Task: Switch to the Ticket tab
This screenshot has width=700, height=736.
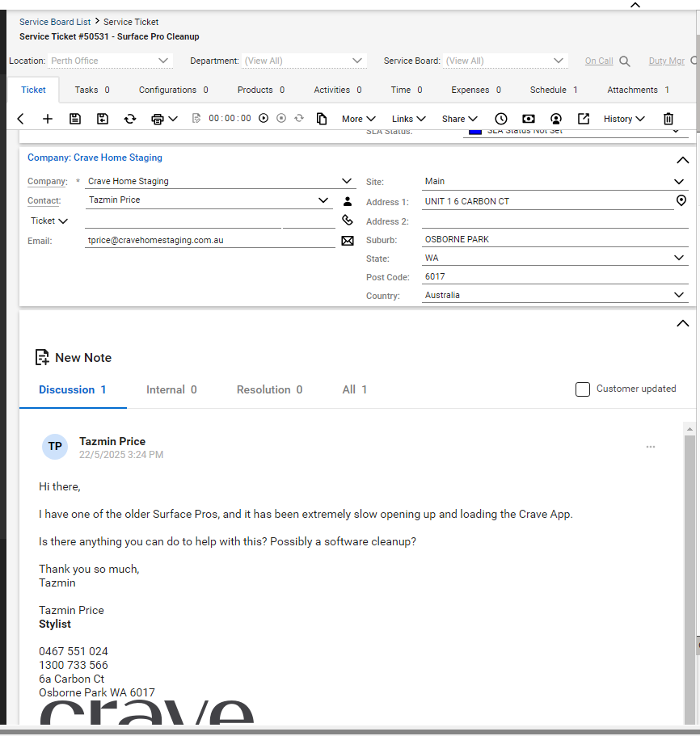Action: 33,90
